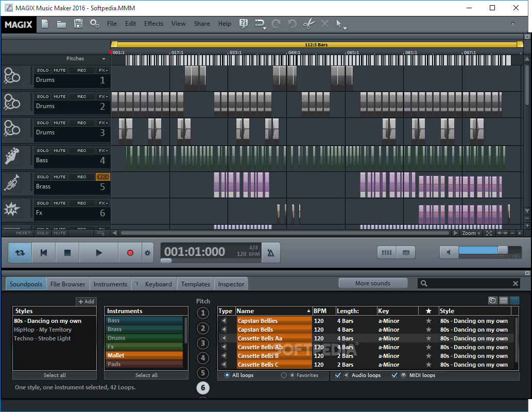Image resolution: width=532 pixels, height=412 pixels.
Task: Open FX dropdown on Drums track 1
Action: pyautogui.click(x=103, y=70)
